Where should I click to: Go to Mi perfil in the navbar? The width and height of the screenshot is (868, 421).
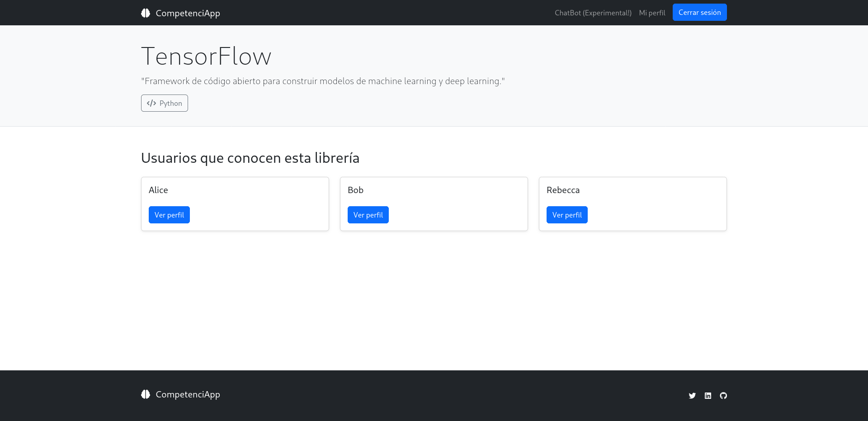coord(652,13)
